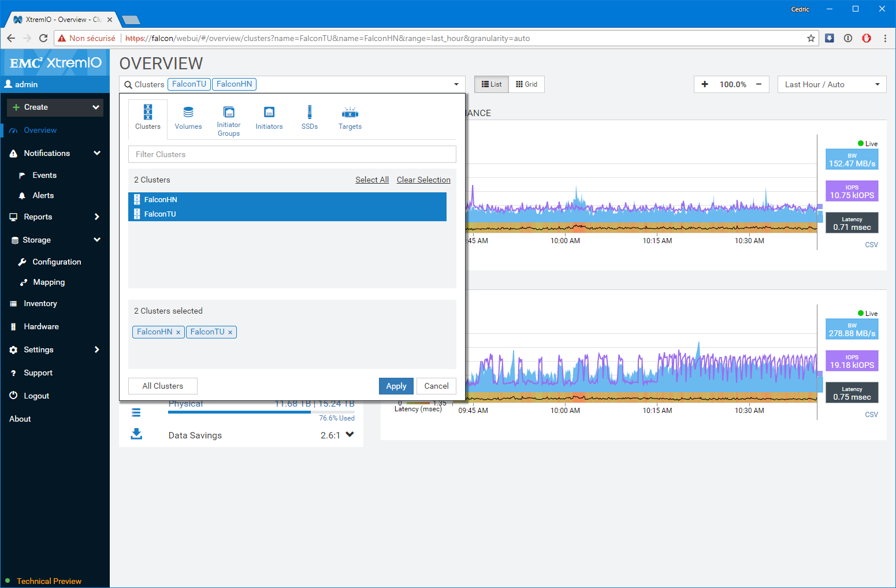Expand the Data Savings chevron
896x588 pixels.
350,435
